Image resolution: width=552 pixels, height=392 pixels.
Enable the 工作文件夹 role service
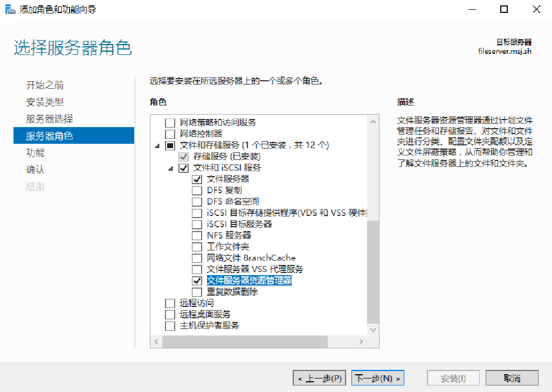click(197, 247)
